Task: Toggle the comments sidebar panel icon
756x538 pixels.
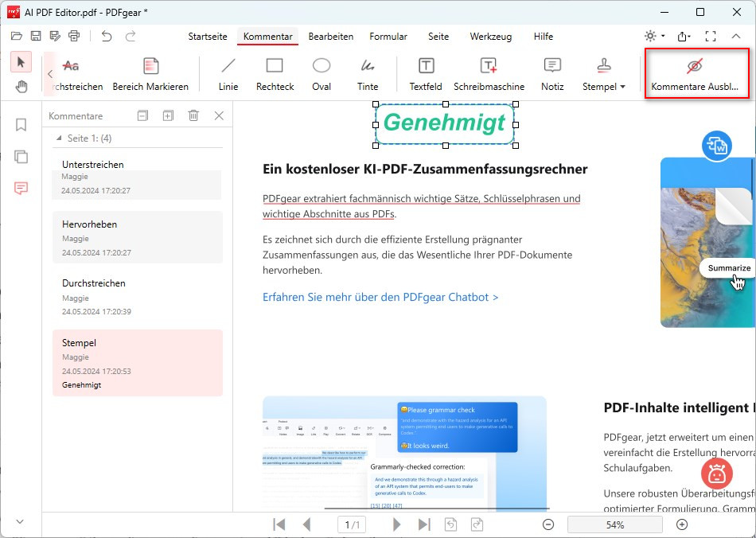Action: pos(21,188)
